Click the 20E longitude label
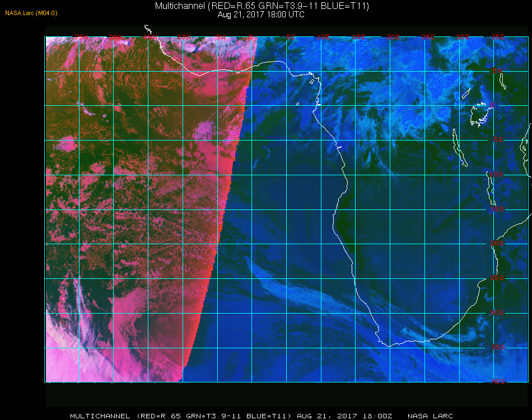The width and height of the screenshot is (532, 420). point(393,37)
